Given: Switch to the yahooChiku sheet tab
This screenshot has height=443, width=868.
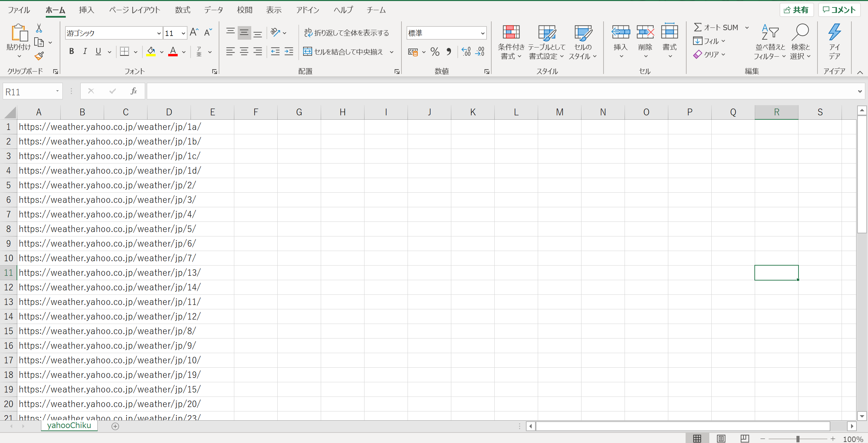Looking at the screenshot, I should pos(69,425).
